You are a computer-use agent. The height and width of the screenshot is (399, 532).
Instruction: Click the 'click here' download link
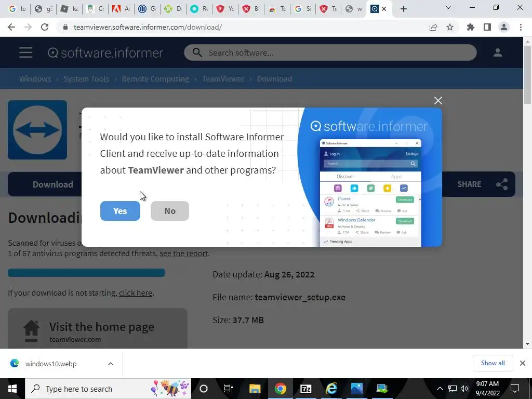tap(136, 293)
